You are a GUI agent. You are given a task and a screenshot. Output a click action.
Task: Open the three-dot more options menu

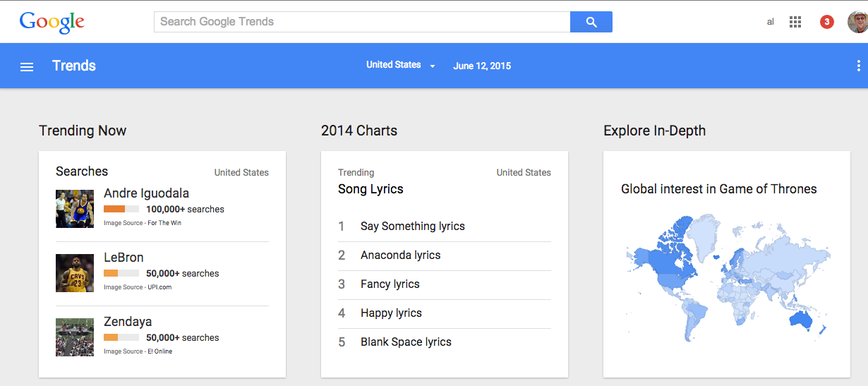[x=858, y=66]
